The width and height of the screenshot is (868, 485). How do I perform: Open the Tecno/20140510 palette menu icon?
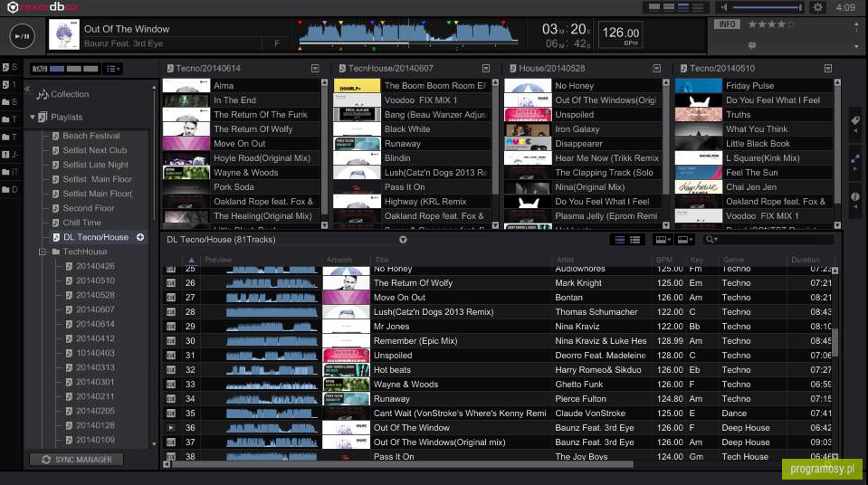pyautogui.click(x=828, y=68)
